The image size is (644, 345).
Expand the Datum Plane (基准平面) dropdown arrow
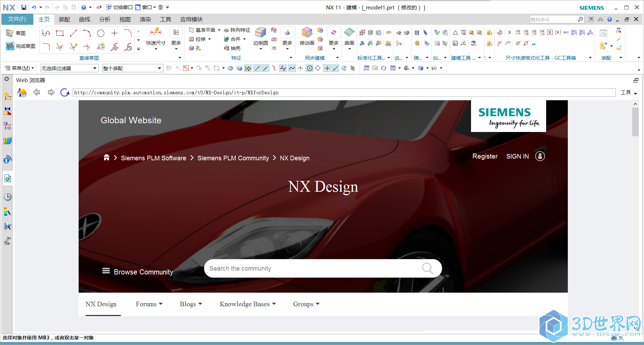(x=219, y=30)
